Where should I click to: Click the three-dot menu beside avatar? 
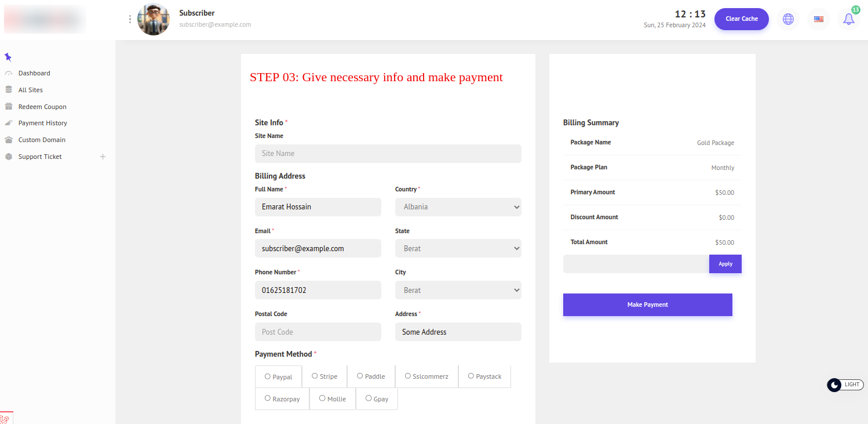130,19
